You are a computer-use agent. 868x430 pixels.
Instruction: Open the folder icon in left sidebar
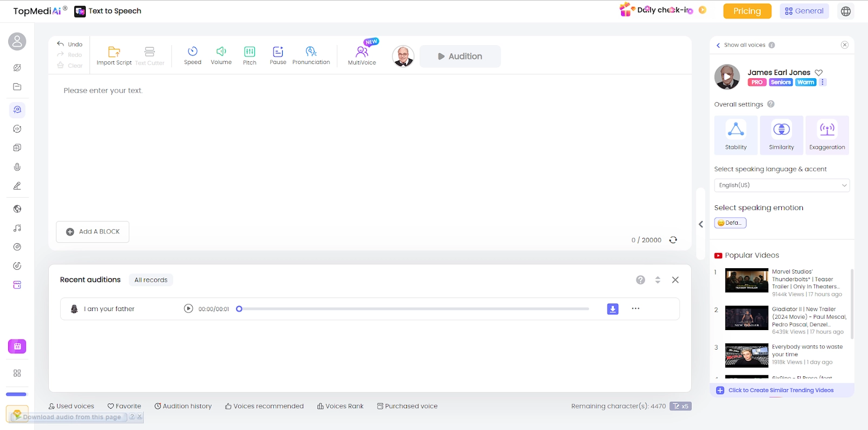[x=17, y=87]
